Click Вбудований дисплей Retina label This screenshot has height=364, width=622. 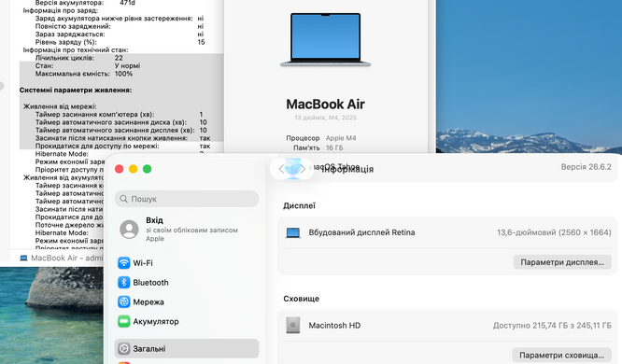(361, 232)
